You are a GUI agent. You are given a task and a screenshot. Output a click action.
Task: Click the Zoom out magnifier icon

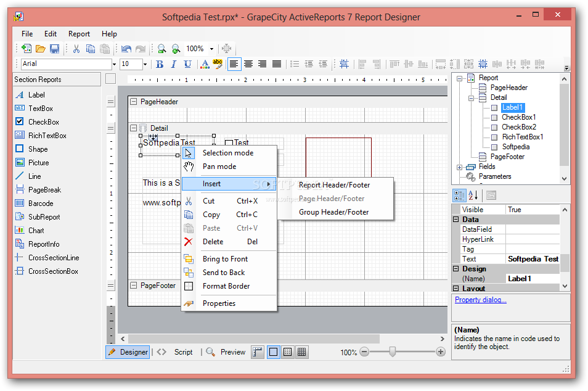tap(161, 49)
